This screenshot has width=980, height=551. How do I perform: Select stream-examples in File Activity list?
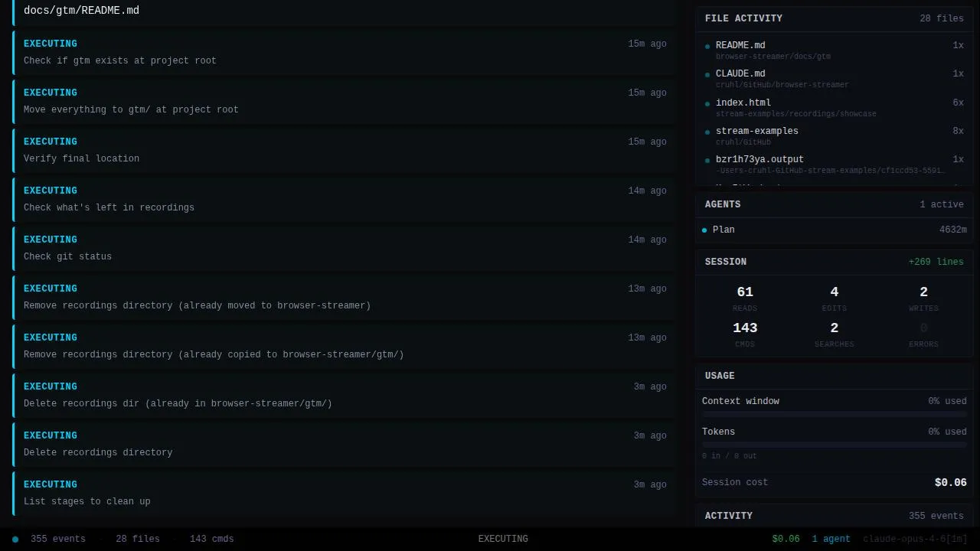[x=835, y=135]
